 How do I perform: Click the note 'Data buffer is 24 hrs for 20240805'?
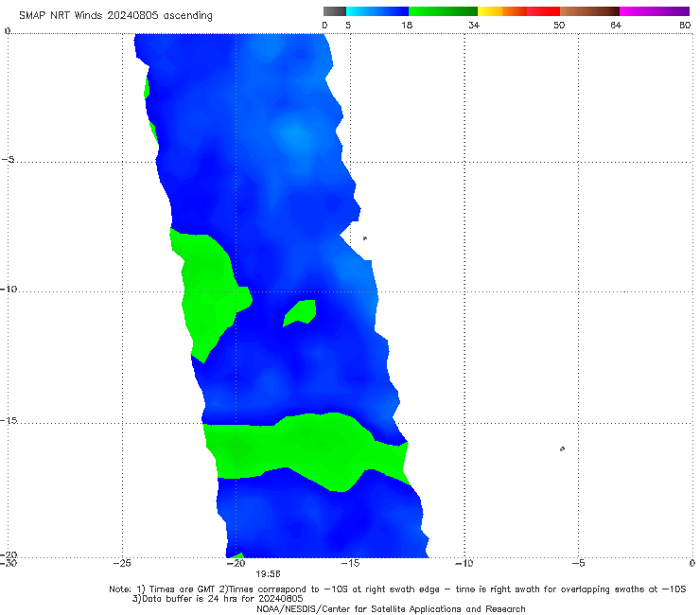(218, 599)
